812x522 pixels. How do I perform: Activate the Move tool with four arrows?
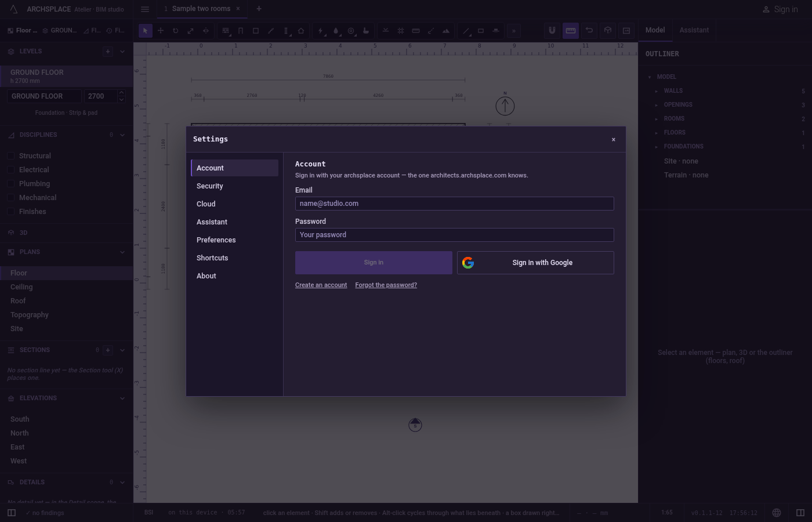(161, 31)
